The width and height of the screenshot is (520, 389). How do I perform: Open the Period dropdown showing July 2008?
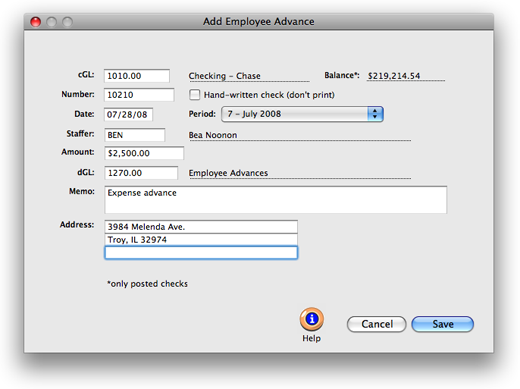(302, 114)
